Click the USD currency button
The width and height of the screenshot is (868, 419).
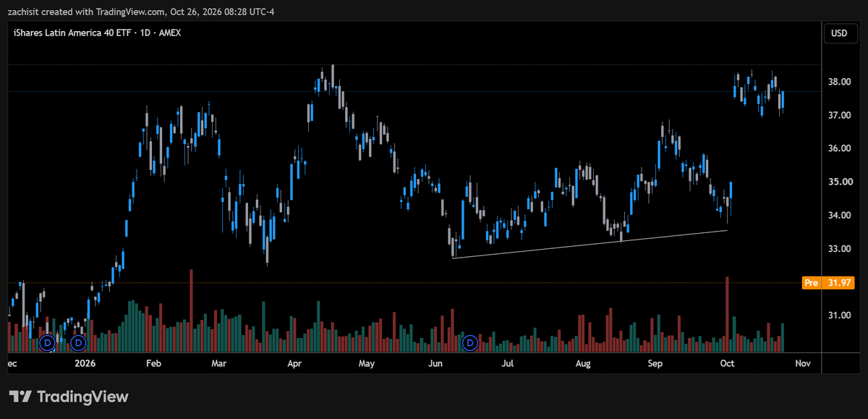tap(839, 33)
